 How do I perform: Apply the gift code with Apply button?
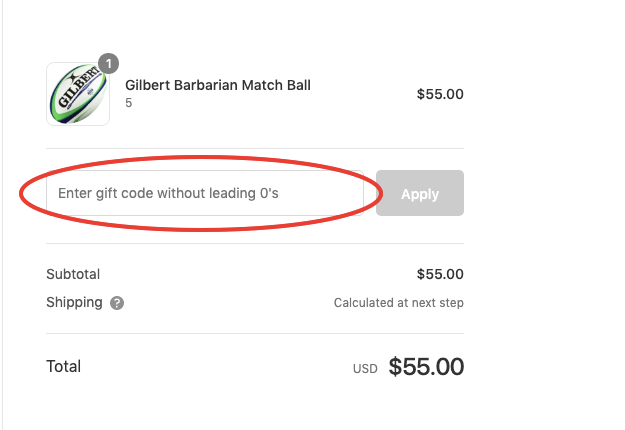[x=420, y=193]
